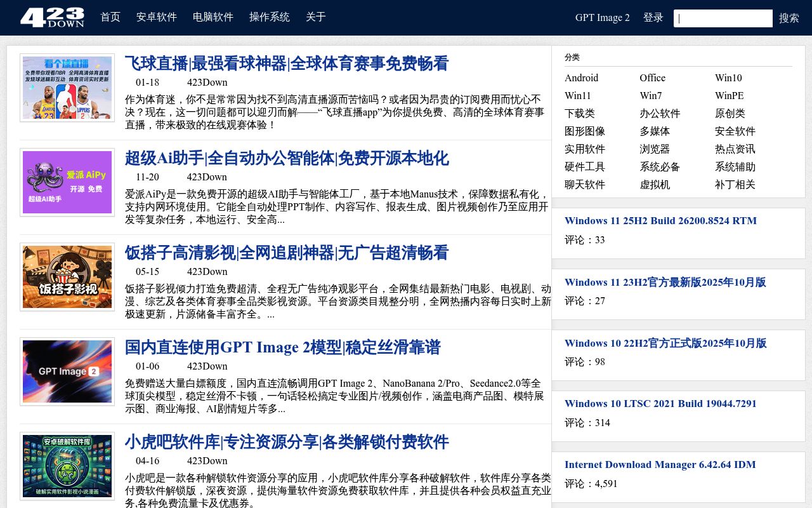The height and width of the screenshot is (508, 812).
Task: Click author 423Down on 飞球直播 post
Action: point(207,83)
